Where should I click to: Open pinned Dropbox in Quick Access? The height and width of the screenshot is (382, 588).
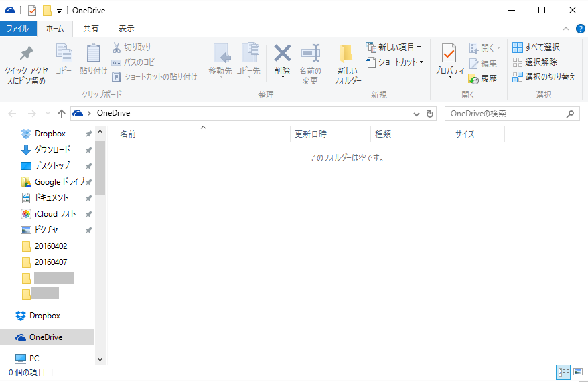click(50, 134)
